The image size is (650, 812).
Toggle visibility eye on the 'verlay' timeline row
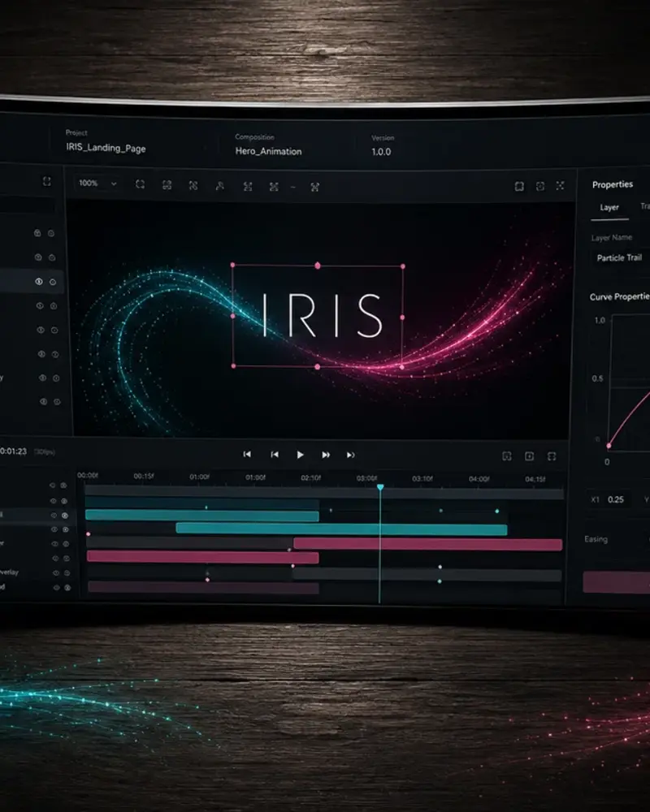(55, 572)
